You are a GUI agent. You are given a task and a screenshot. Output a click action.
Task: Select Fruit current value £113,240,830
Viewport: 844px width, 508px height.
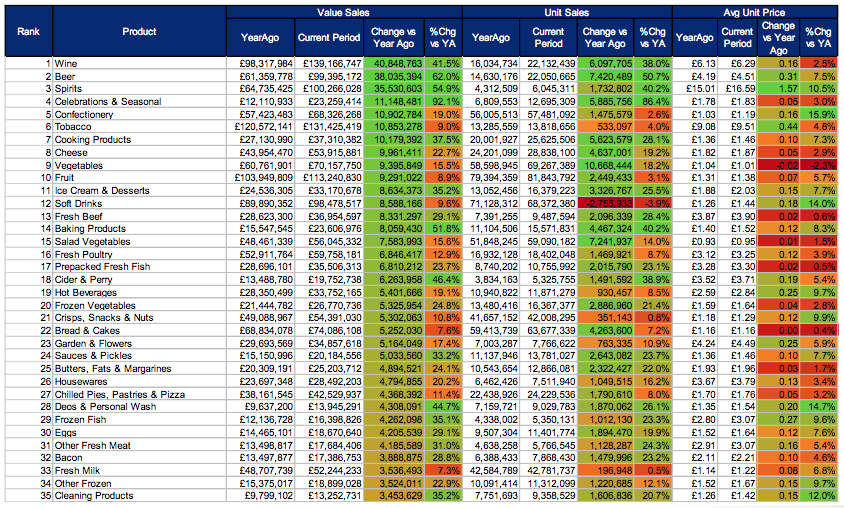(x=329, y=178)
